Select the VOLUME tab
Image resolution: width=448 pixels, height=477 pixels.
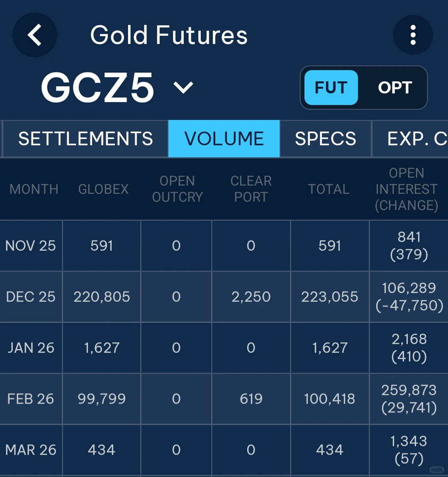coord(224,139)
